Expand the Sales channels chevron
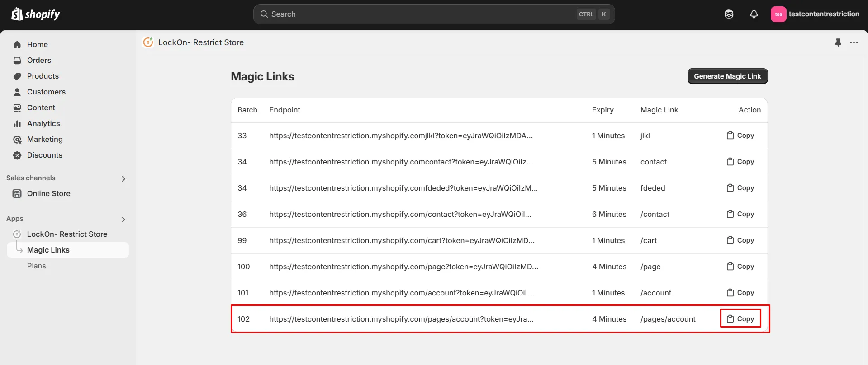 123,179
